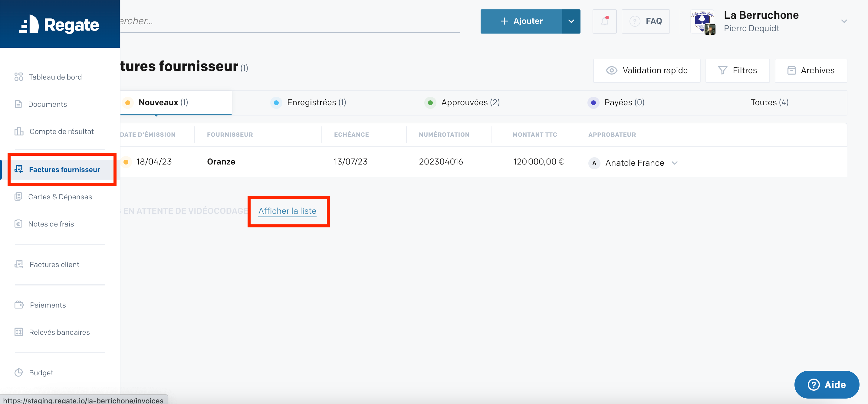Viewport: 868px width, 404px height.
Task: Open the Filtres button
Action: click(738, 70)
